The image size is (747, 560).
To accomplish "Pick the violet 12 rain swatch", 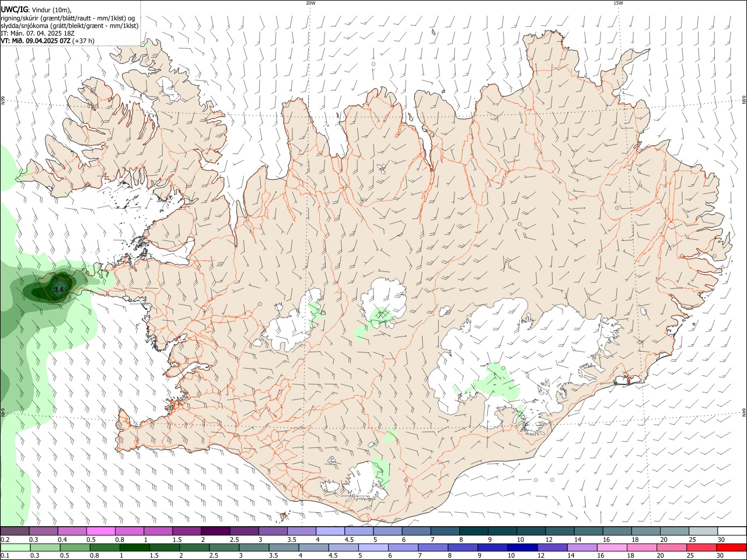I will (551, 547).
